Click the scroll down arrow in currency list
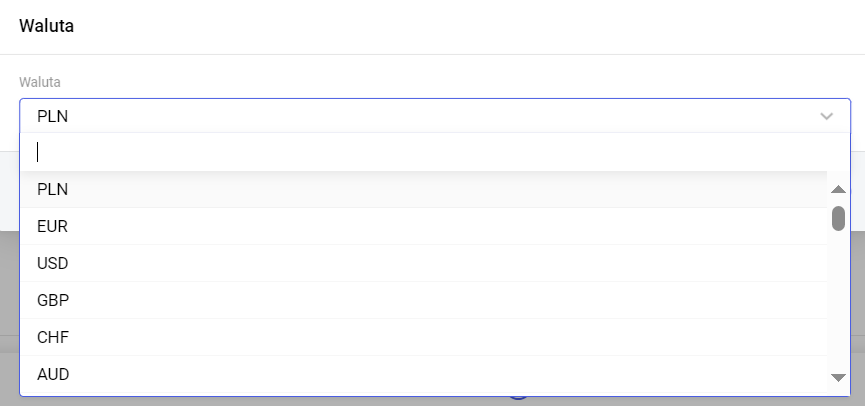 [x=838, y=377]
